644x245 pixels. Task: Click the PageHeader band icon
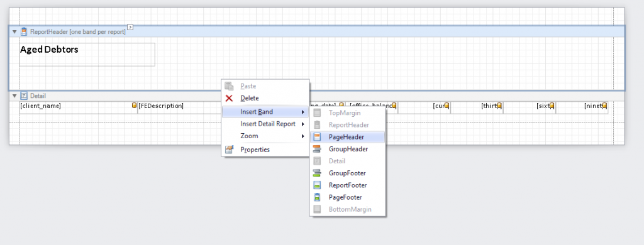tap(317, 137)
